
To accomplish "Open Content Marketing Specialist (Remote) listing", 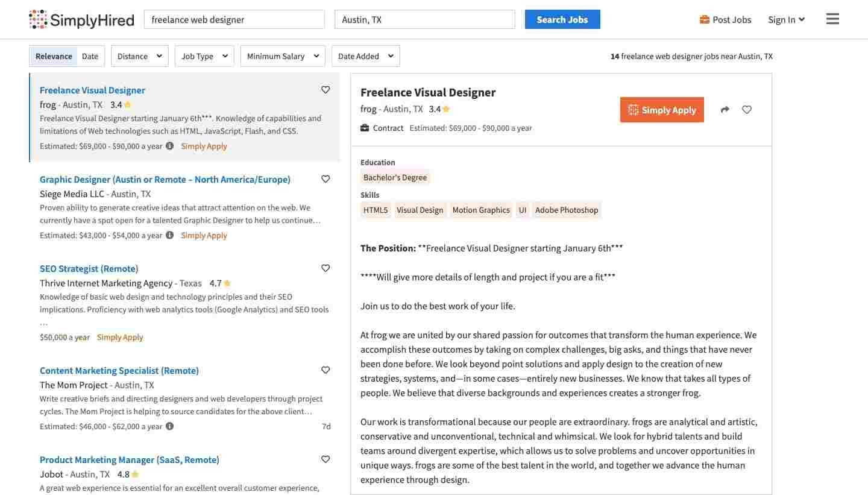I will tap(119, 370).
